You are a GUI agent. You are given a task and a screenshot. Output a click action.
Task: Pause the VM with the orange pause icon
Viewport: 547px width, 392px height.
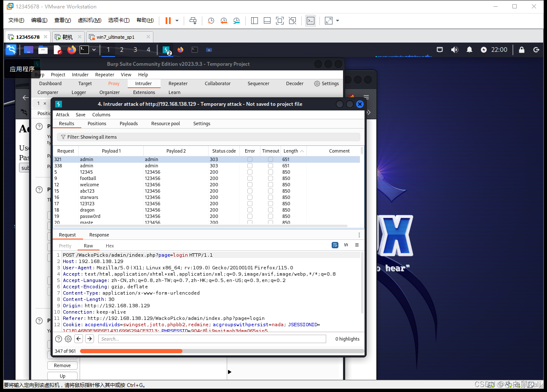[x=168, y=21]
